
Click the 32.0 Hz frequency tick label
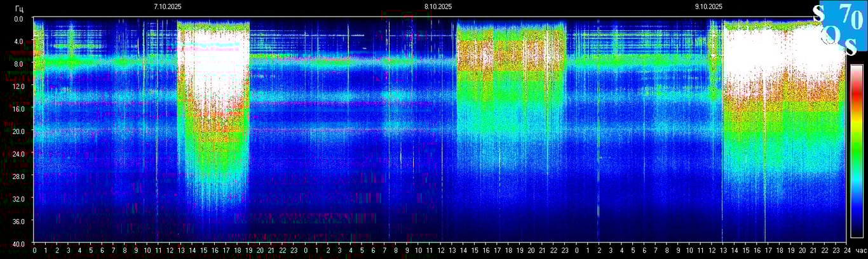pyautogui.click(x=18, y=199)
